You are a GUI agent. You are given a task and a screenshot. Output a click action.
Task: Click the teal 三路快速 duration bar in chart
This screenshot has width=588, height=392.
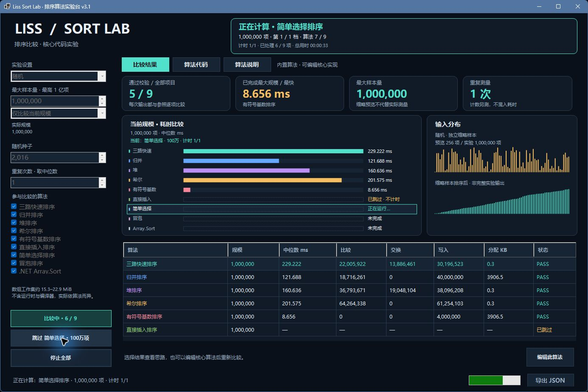coord(273,151)
